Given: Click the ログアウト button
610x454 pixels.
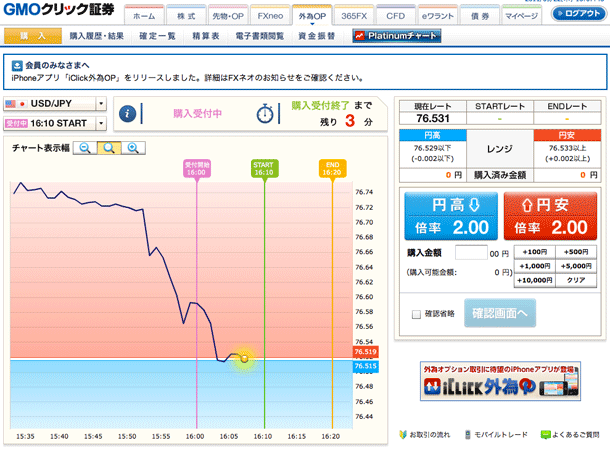Looking at the screenshot, I should (579, 13).
